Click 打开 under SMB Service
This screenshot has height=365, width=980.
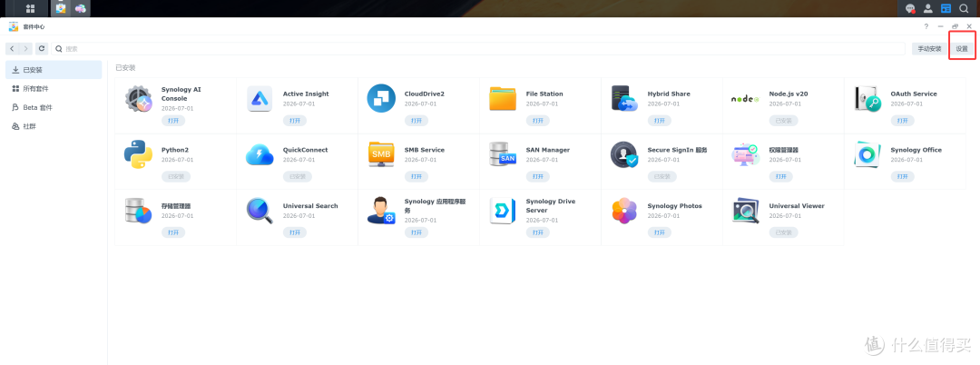point(416,177)
